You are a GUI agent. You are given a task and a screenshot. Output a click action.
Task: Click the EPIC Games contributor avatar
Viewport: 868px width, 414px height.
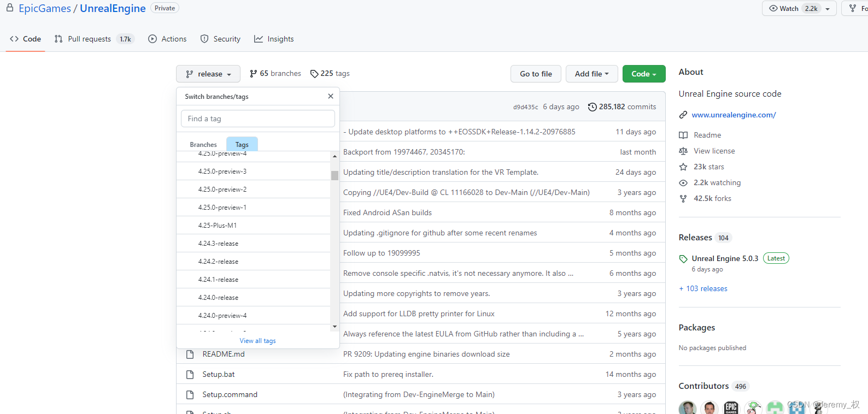coord(731,407)
